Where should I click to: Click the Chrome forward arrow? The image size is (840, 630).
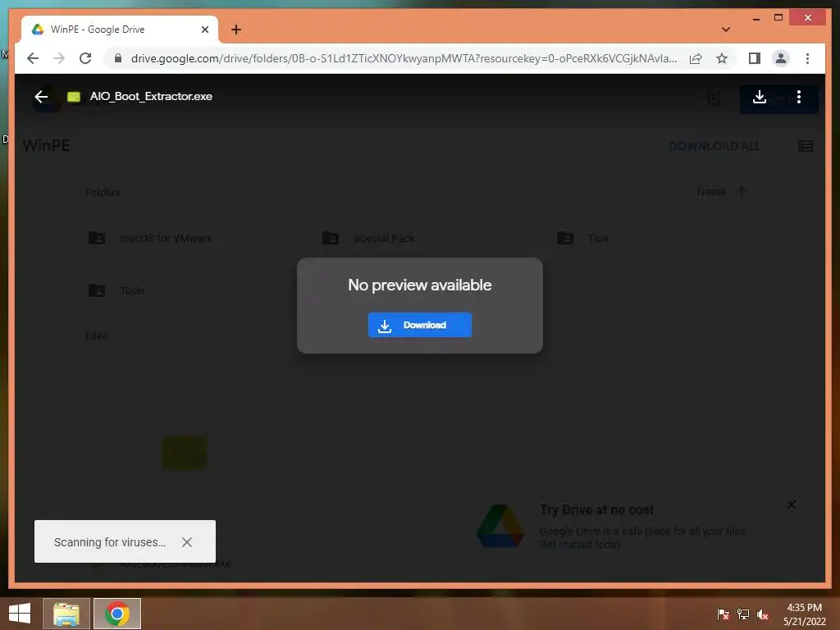[x=59, y=58]
